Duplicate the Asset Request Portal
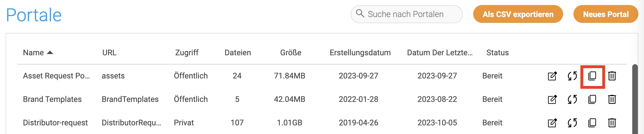Image resolution: width=644 pixels, height=134 pixels. point(592,76)
